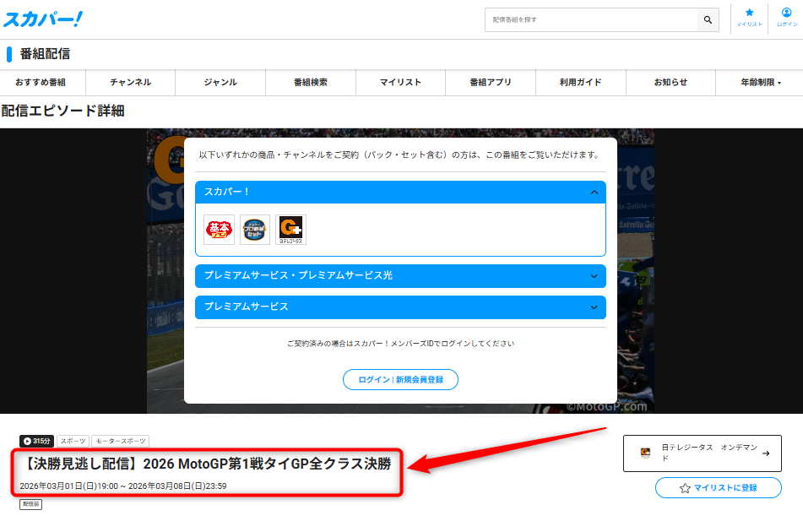This screenshot has height=532, width=803.
Task: Select the 基本プラン channel icon
Action: [x=217, y=229]
